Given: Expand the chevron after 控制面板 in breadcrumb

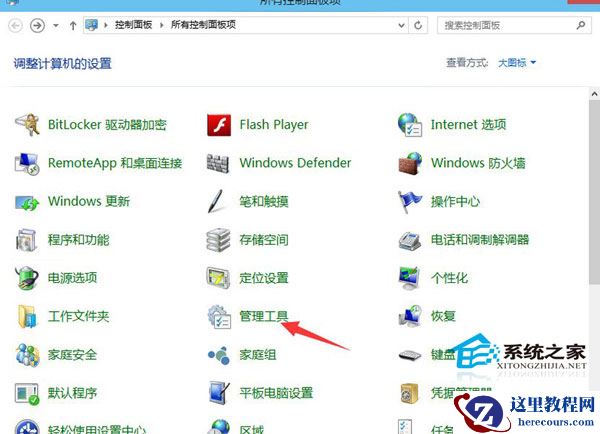Looking at the screenshot, I should click(161, 25).
